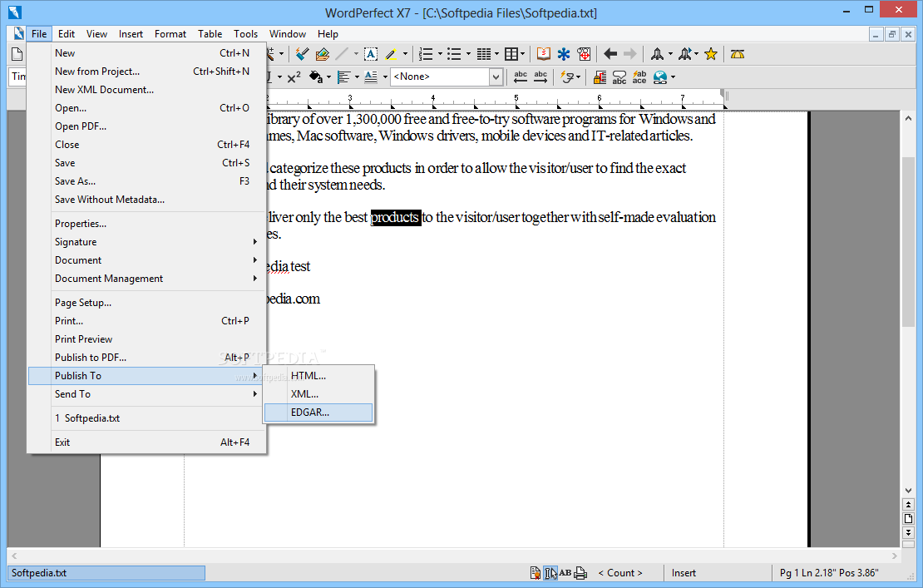
Task: Click the QuickWords lightning script icon
Action: (x=567, y=77)
